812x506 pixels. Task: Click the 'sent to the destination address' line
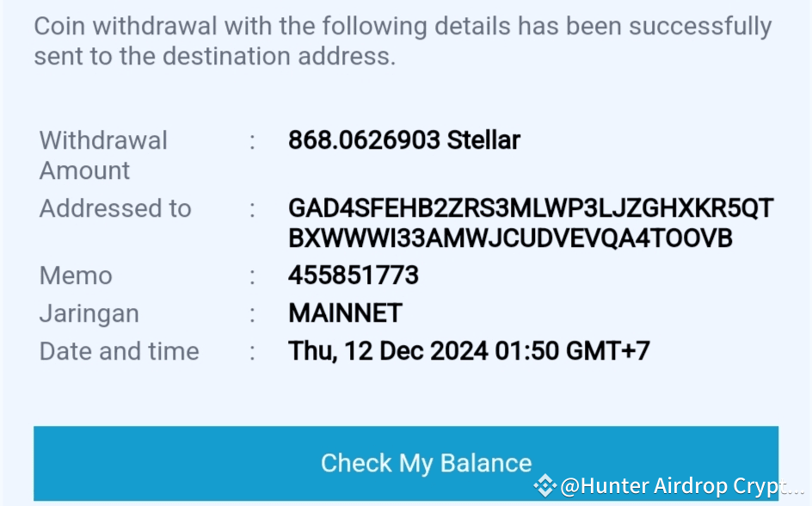click(215, 57)
